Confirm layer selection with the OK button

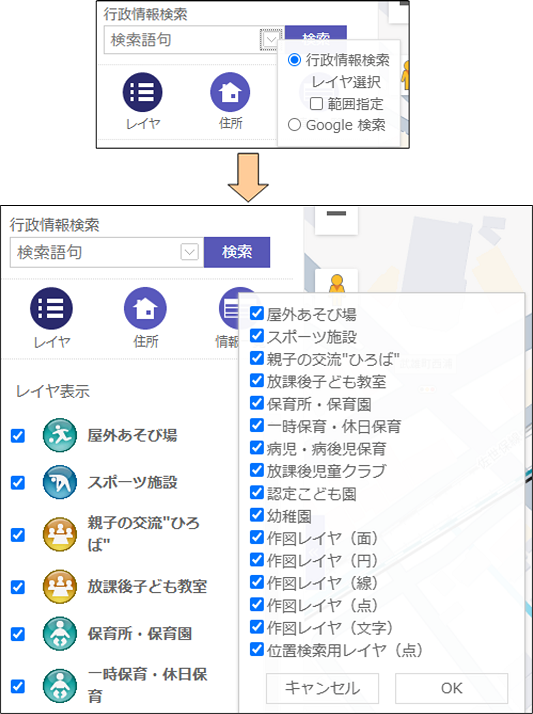pos(452,688)
